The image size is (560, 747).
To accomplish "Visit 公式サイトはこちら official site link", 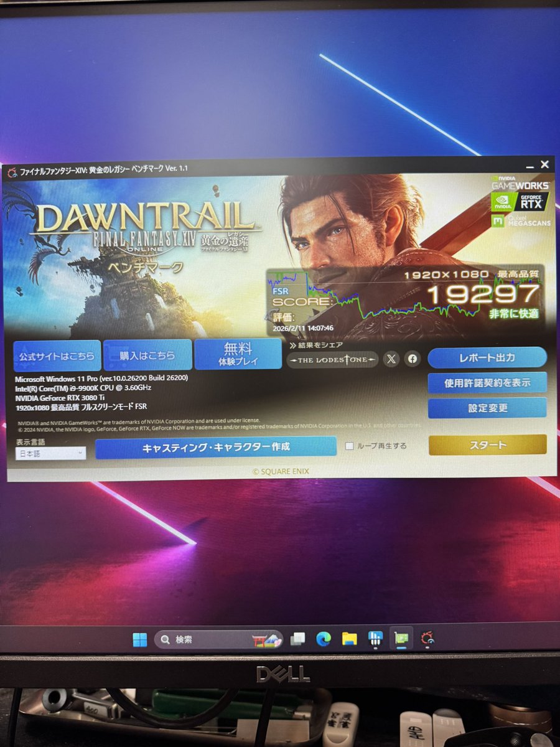I will pos(57,355).
